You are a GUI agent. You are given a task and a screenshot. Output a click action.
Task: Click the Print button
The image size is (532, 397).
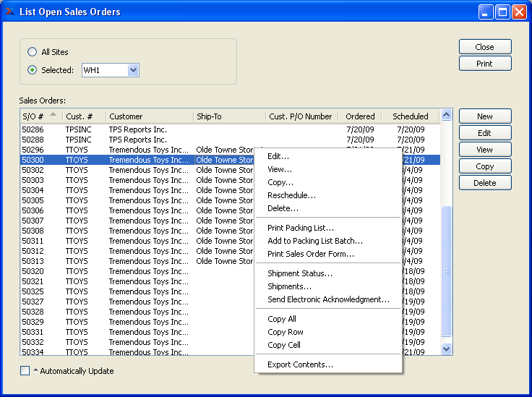coord(484,64)
